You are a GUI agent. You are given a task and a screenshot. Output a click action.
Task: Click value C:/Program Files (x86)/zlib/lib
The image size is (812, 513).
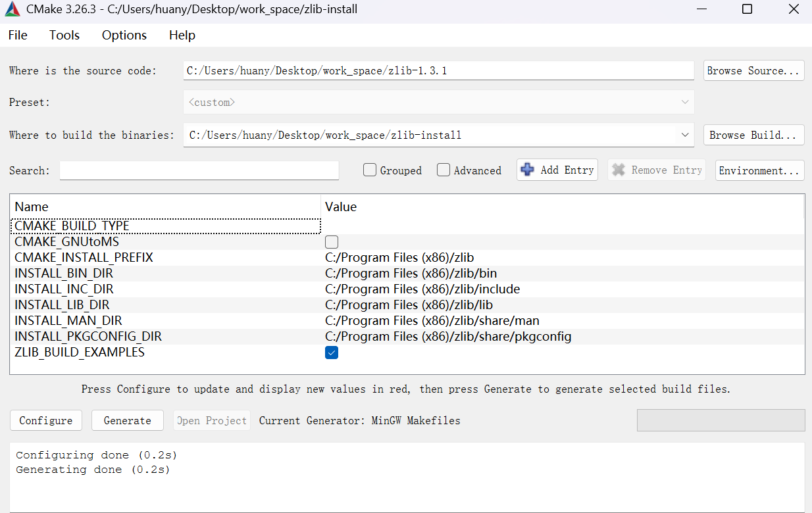click(409, 305)
